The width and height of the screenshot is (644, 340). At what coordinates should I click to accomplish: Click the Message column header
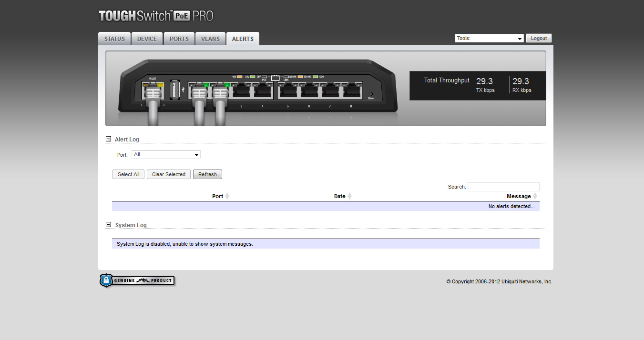click(x=519, y=196)
